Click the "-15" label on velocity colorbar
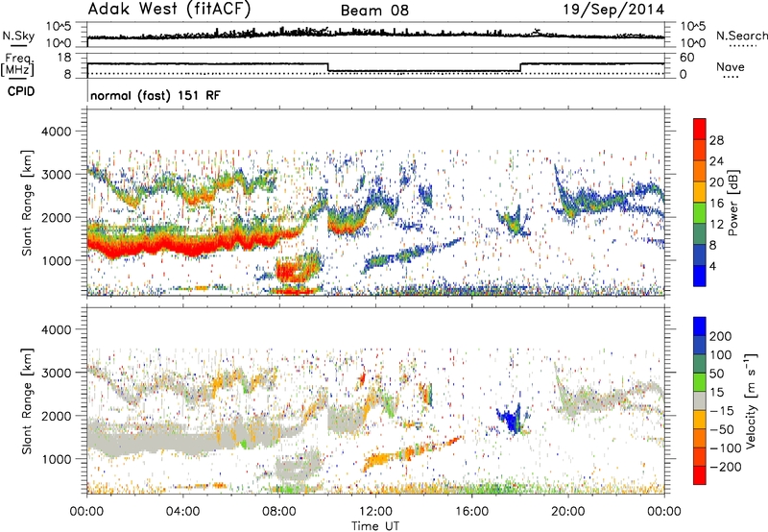768x532 pixels. point(722,411)
